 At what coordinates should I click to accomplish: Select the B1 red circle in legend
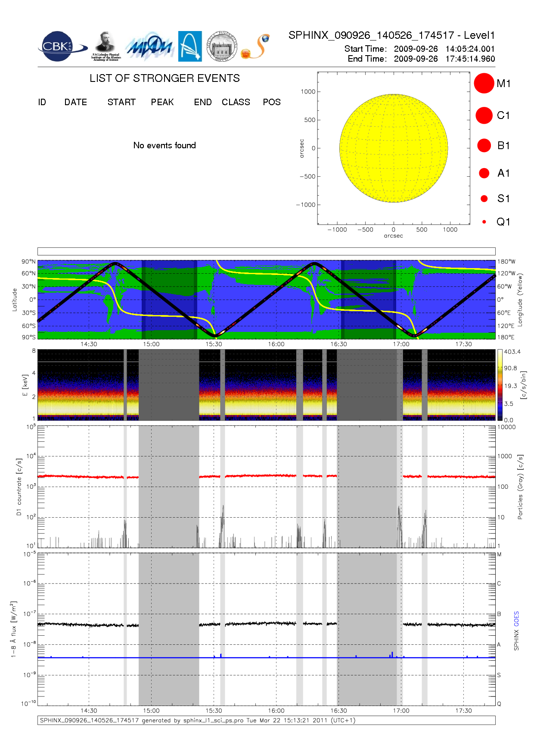484,146
